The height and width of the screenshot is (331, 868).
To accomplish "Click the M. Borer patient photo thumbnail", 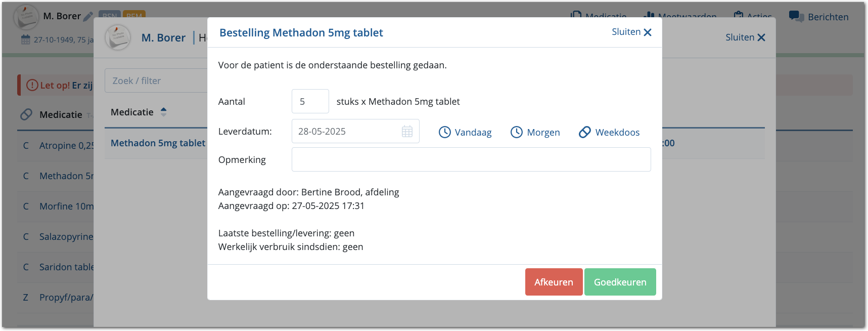I will (118, 37).
